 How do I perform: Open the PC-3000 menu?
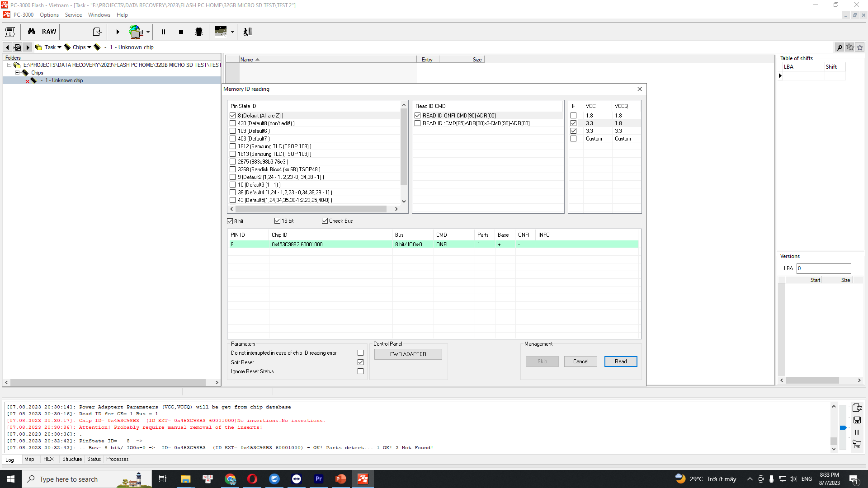click(24, 15)
